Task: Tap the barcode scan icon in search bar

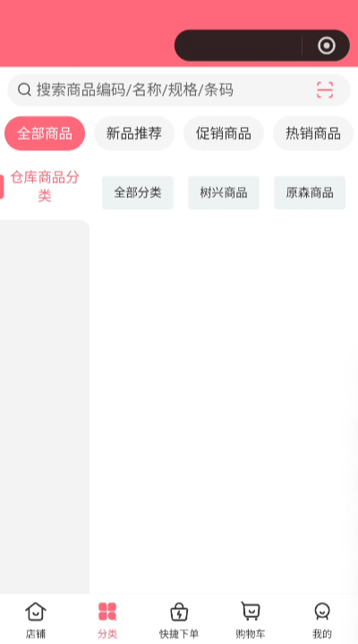Action: [x=325, y=89]
